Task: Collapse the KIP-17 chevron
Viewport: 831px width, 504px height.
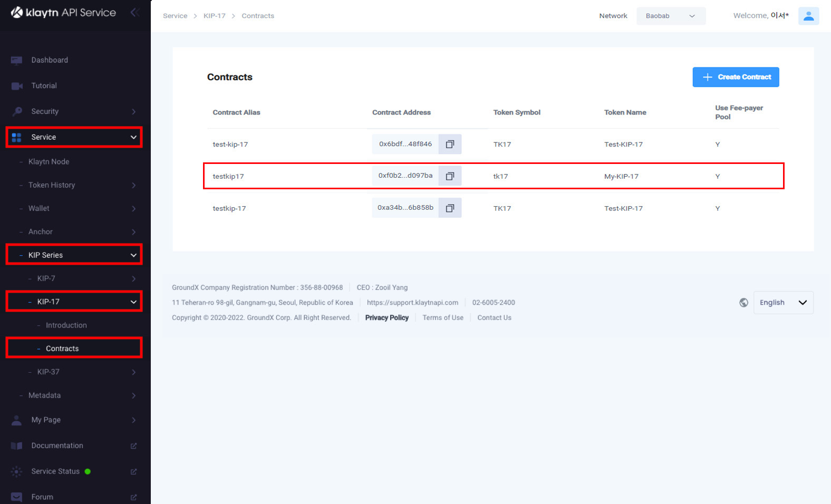Action: point(133,302)
